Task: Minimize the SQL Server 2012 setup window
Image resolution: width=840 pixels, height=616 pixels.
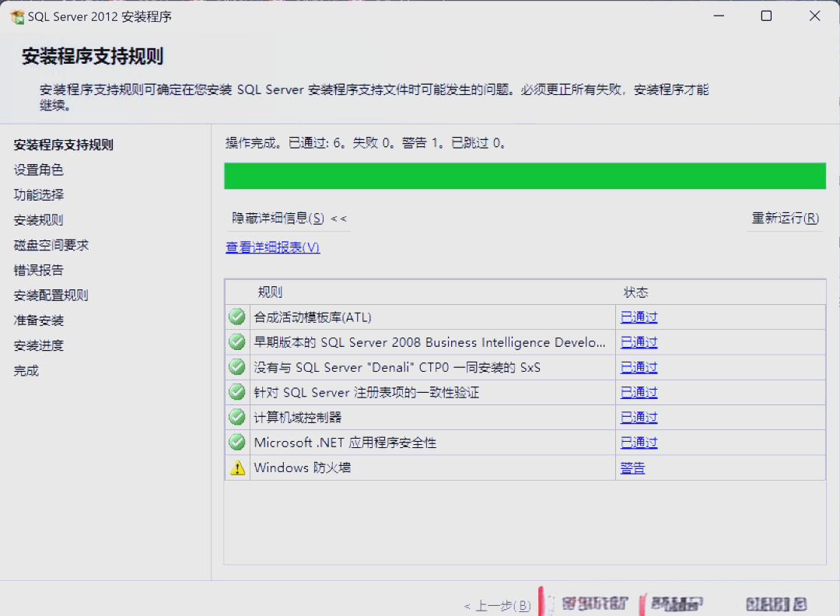Action: pos(719,16)
